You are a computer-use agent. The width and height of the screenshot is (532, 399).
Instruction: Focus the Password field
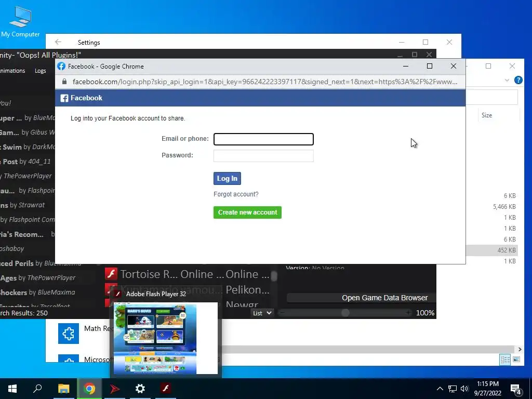tap(263, 156)
